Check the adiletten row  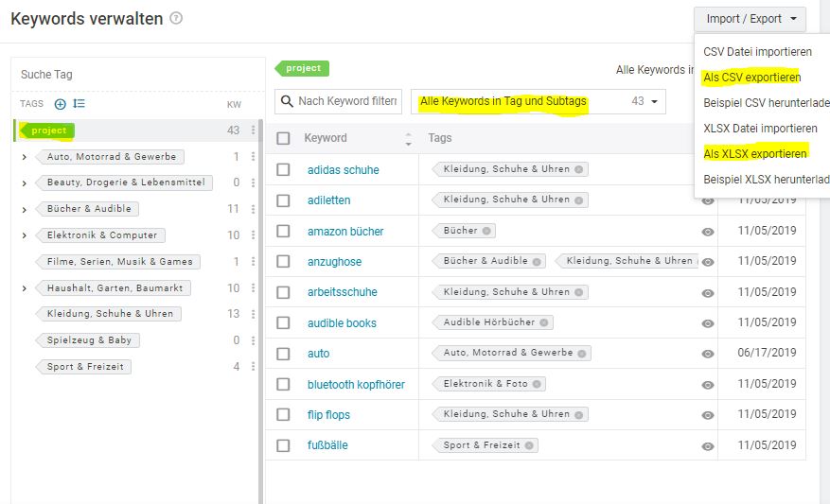[x=283, y=200]
